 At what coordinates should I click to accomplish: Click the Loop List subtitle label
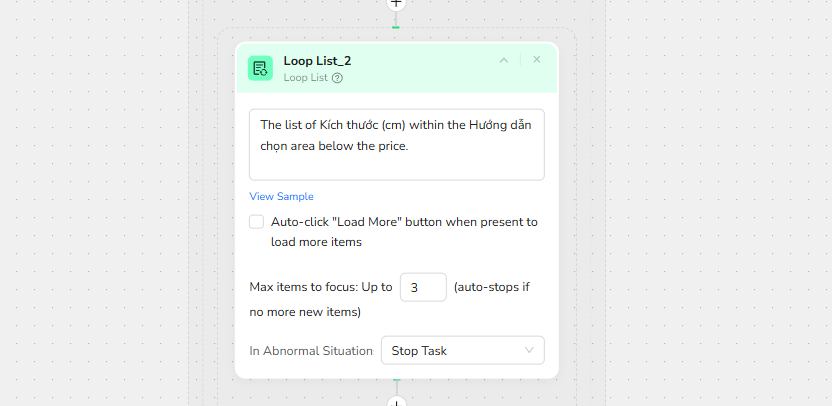(306, 78)
